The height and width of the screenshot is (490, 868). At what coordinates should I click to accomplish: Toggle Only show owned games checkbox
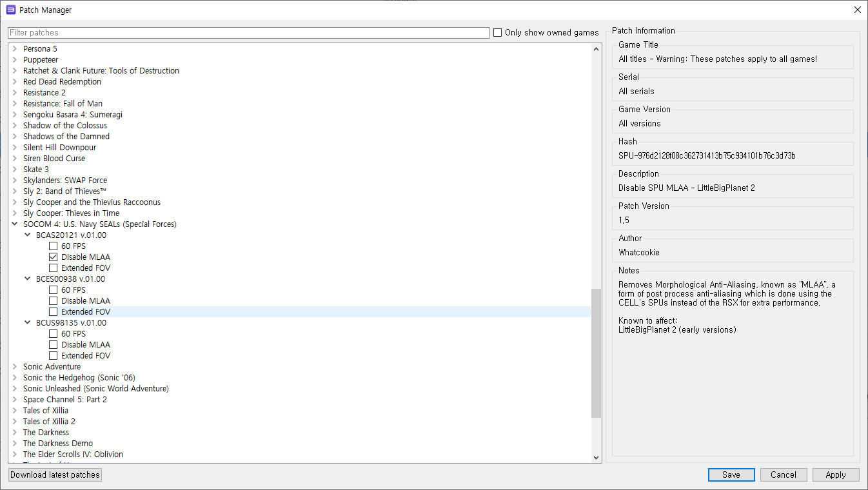(497, 33)
